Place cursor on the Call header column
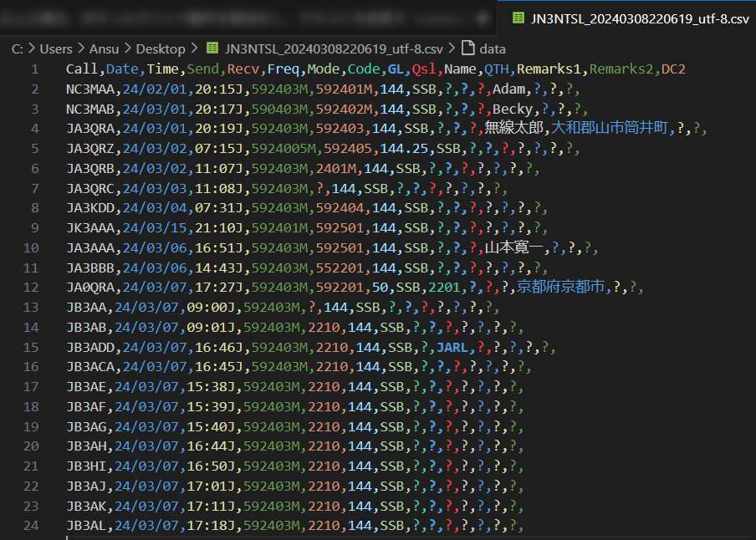The image size is (756, 540). click(x=82, y=69)
